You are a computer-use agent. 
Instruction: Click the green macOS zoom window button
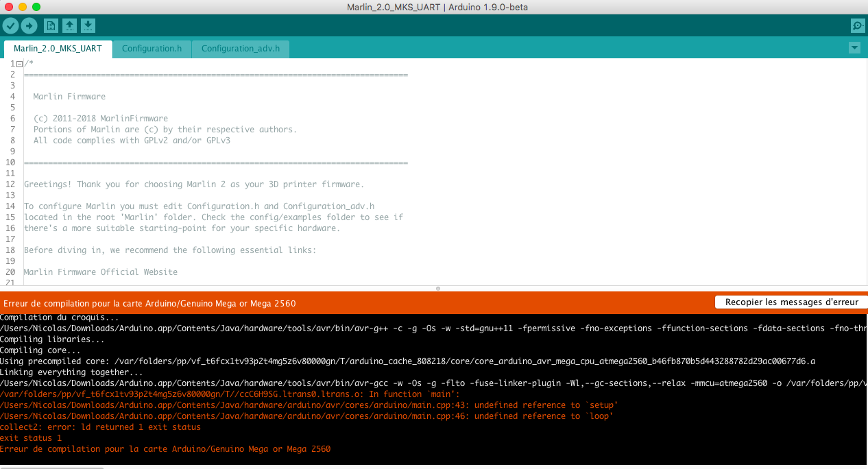click(36, 7)
